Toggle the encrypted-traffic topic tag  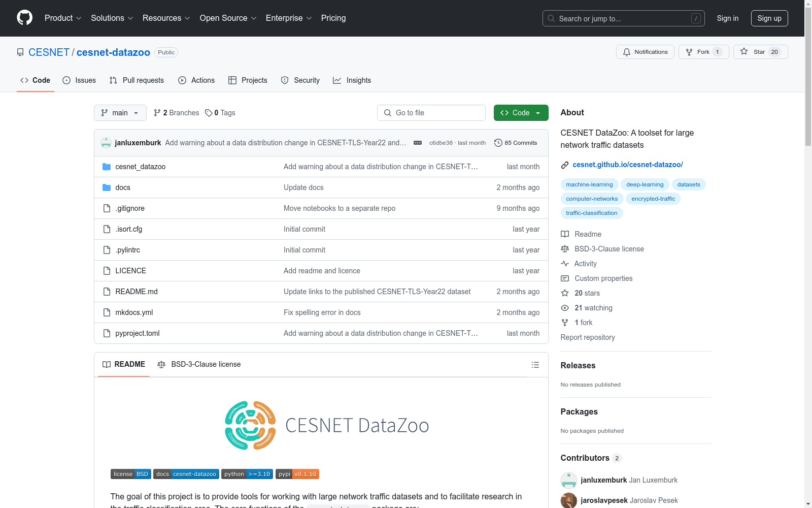[653, 198]
